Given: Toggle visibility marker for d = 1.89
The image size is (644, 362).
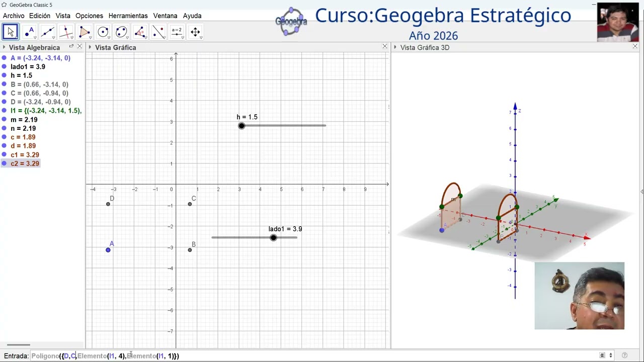Looking at the screenshot, I should click(5, 146).
